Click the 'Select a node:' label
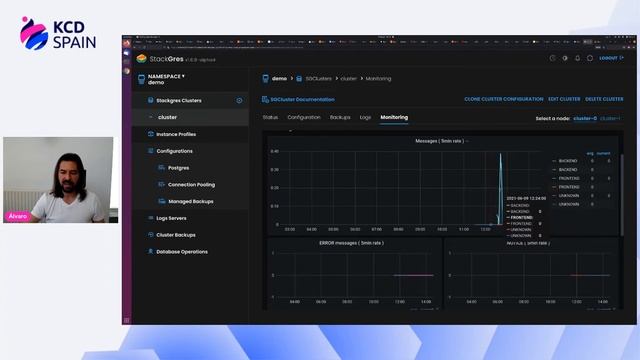Image resolution: width=640 pixels, height=360 pixels. (x=553, y=118)
